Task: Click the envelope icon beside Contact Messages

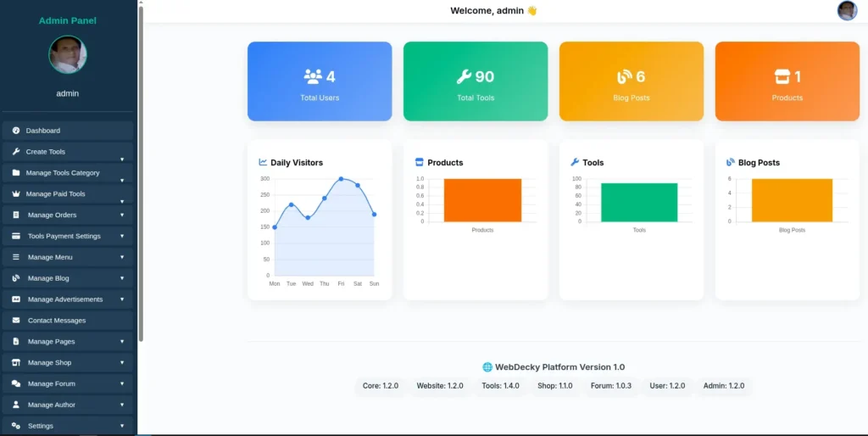Action: pyautogui.click(x=16, y=320)
